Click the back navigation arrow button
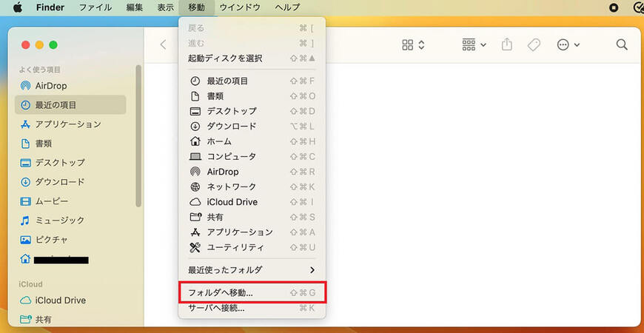644x333 pixels. pyautogui.click(x=163, y=45)
